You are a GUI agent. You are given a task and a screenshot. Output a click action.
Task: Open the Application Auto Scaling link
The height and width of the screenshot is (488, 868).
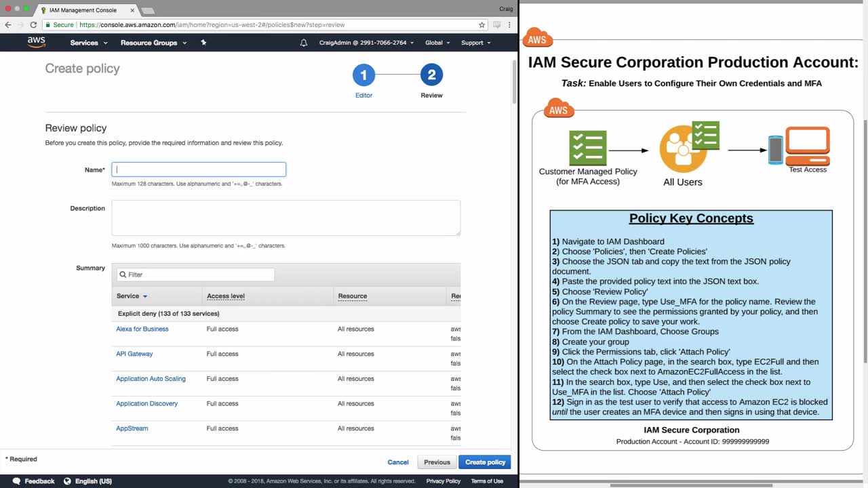click(151, 379)
